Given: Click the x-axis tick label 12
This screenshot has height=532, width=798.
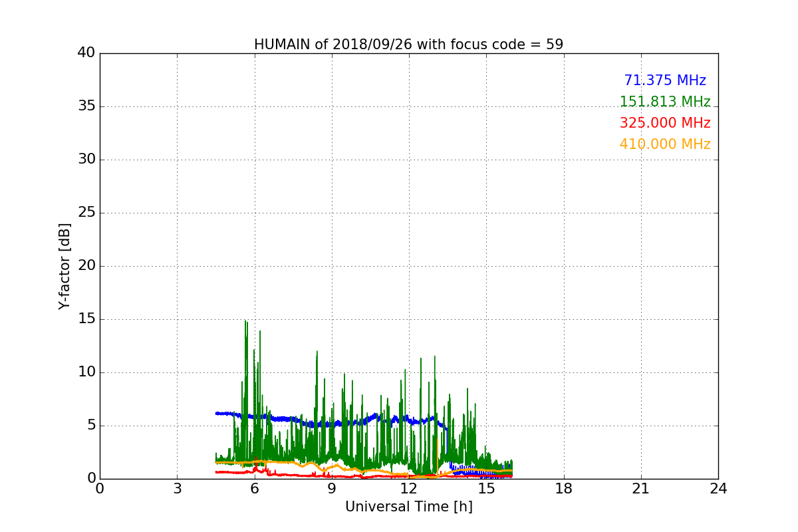Looking at the screenshot, I should 409,489.
